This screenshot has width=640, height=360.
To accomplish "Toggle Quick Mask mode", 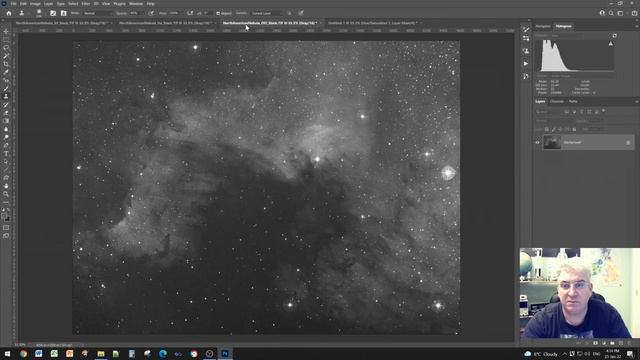I will (x=6, y=228).
